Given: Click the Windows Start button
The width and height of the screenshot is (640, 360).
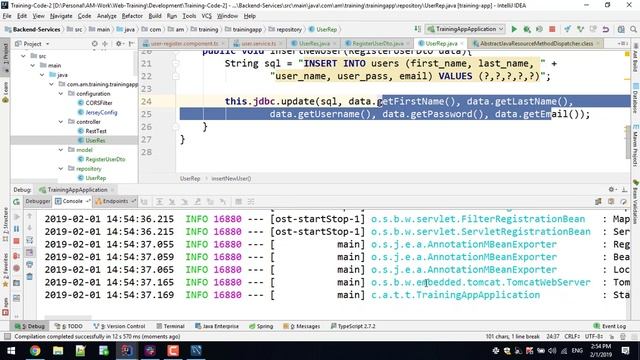Looking at the screenshot, I should click(x=11, y=351).
